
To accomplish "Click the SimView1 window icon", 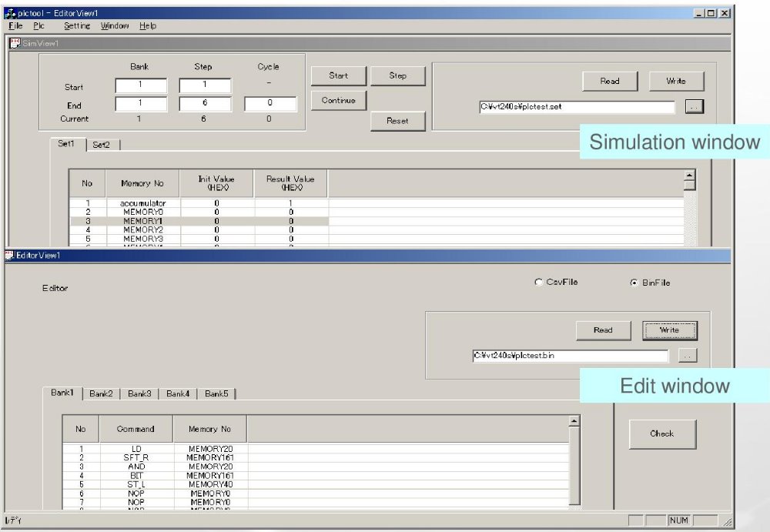I will [15, 43].
